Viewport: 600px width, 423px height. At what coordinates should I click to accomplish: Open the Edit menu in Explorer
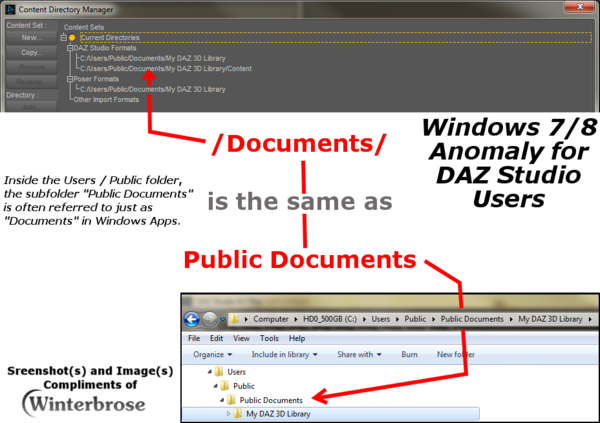click(x=216, y=339)
